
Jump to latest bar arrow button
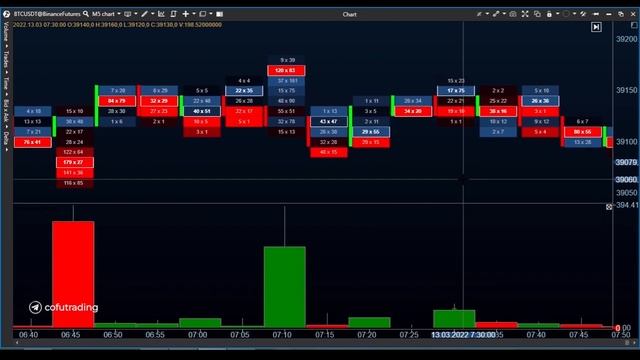tap(596, 27)
